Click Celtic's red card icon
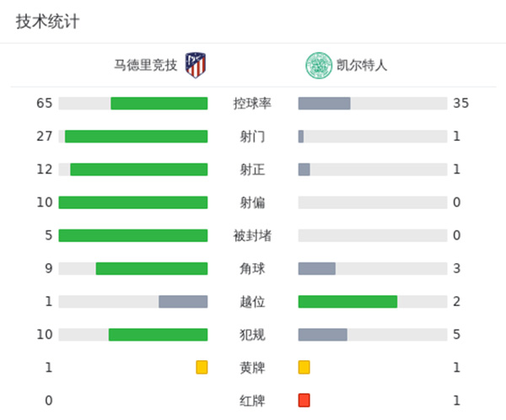This screenshot has height=420, width=506. coord(304,400)
